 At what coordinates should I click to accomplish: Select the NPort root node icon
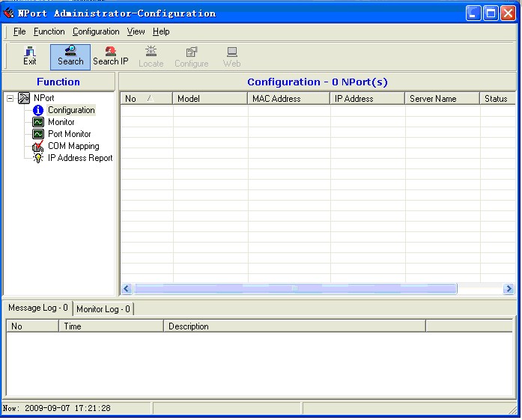[24, 98]
